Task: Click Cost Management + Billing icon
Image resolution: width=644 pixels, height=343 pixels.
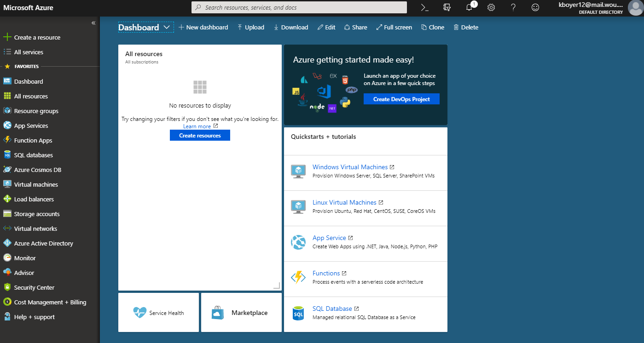Action: [x=7, y=302]
